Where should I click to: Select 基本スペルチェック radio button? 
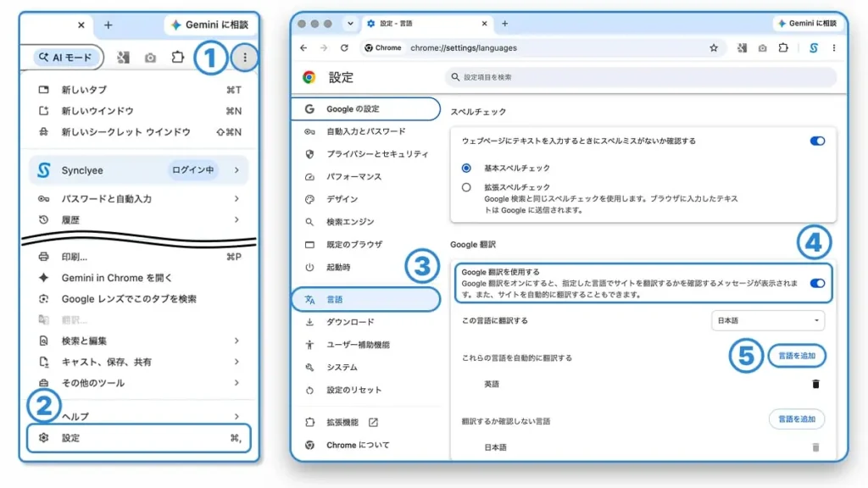click(466, 168)
